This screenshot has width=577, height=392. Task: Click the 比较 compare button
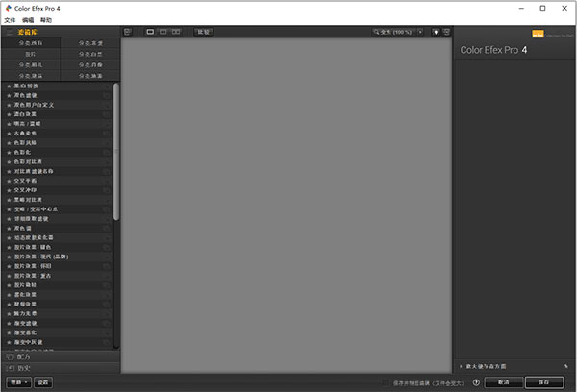coord(204,32)
